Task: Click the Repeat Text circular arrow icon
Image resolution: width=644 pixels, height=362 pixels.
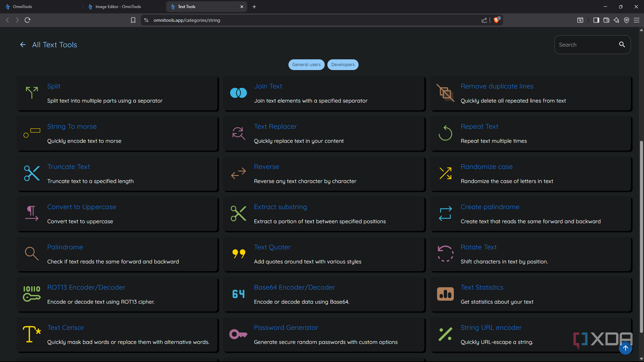Action: (x=445, y=133)
